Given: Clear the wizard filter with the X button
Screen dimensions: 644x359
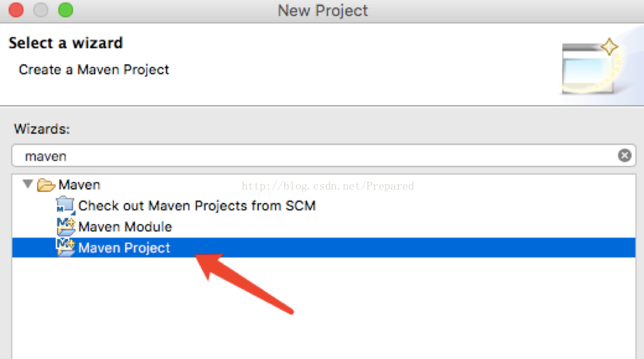Looking at the screenshot, I should (624, 155).
